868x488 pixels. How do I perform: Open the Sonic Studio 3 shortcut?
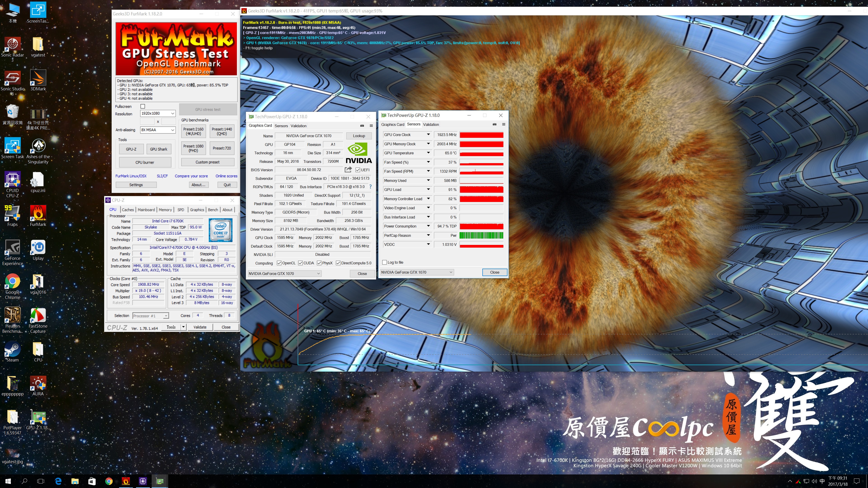pos(12,83)
